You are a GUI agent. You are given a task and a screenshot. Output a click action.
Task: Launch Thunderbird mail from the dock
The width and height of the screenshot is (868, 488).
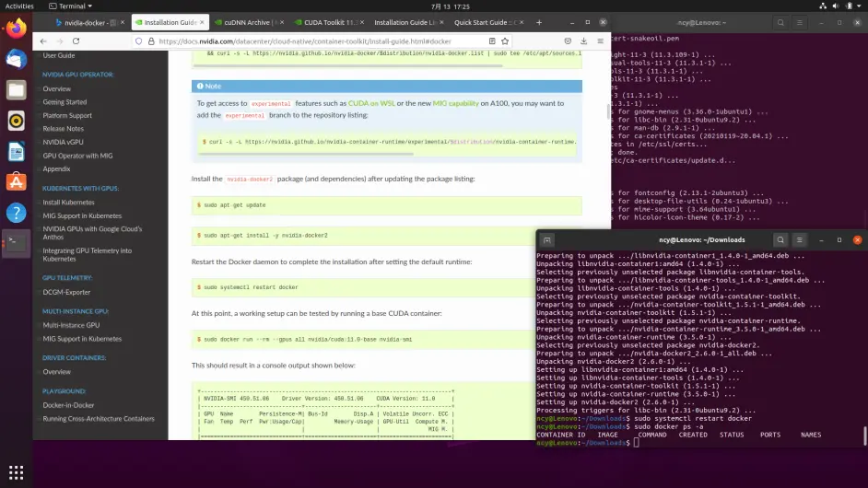click(16, 59)
